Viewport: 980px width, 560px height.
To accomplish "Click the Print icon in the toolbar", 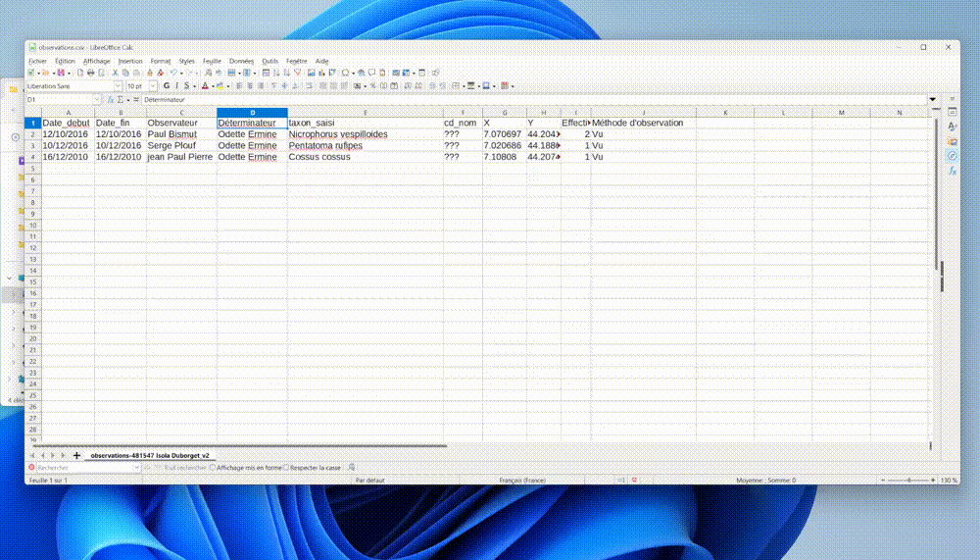I will [90, 73].
